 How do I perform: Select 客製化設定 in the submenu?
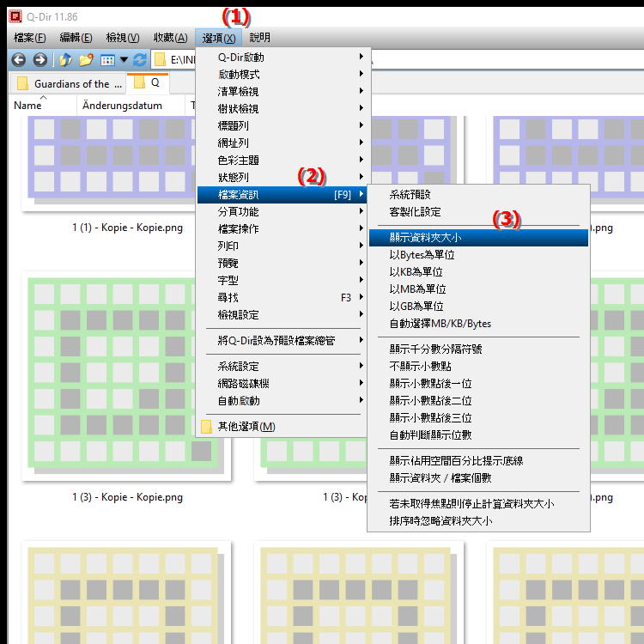point(478,212)
